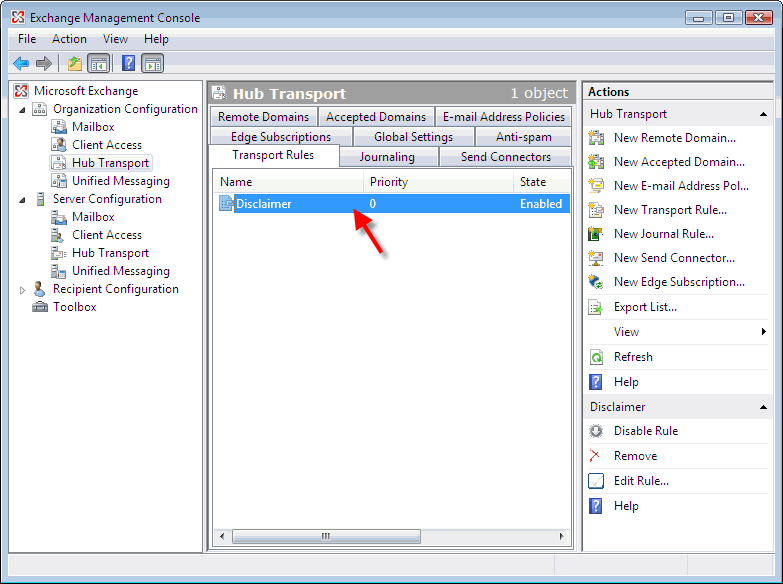Switch to the Journaling tab

387,156
